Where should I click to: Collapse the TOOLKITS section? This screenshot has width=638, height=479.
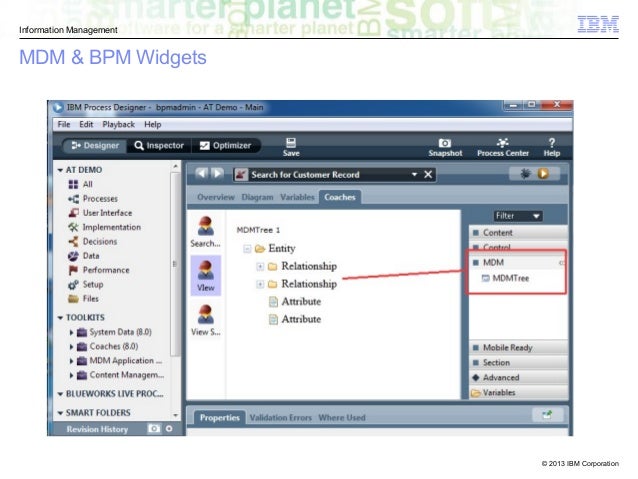60,318
